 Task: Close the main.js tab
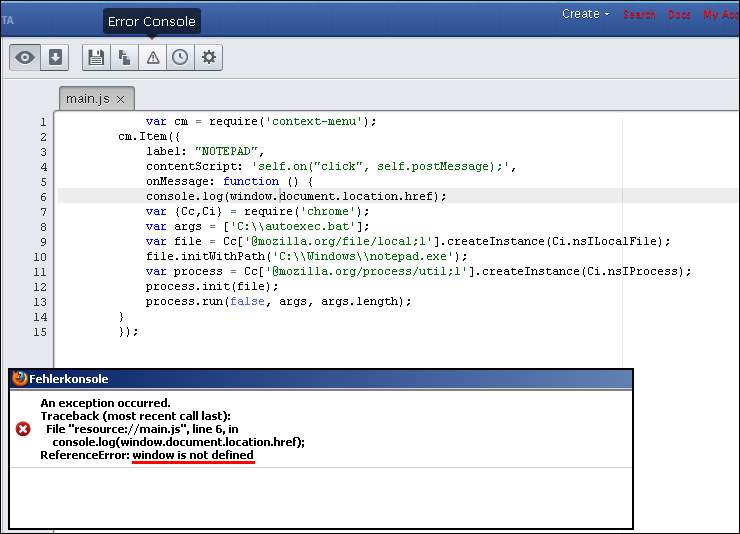[x=120, y=99]
